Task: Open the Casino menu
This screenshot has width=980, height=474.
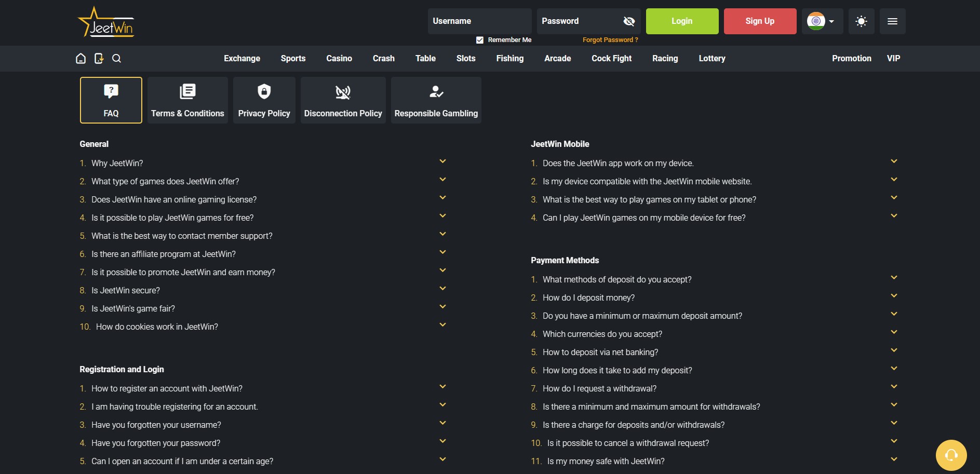Action: click(x=339, y=59)
